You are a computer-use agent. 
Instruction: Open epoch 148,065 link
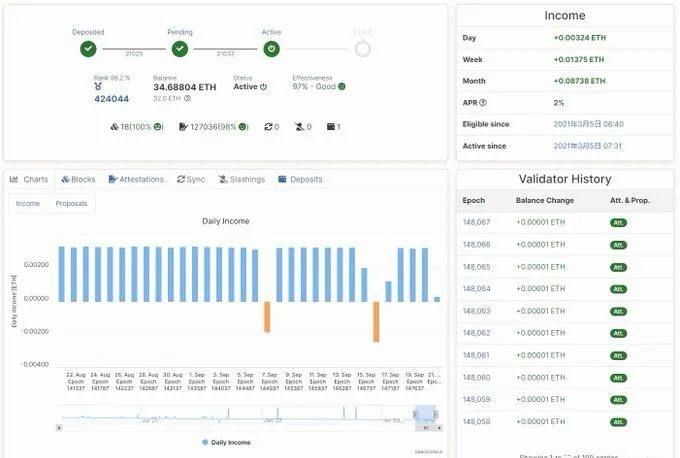pos(476,267)
